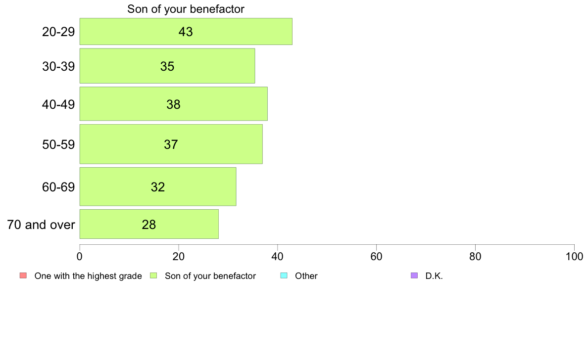The width and height of the screenshot is (588, 364).
Task: Select the '70 and over' bar showing 28
Action: click(x=149, y=224)
